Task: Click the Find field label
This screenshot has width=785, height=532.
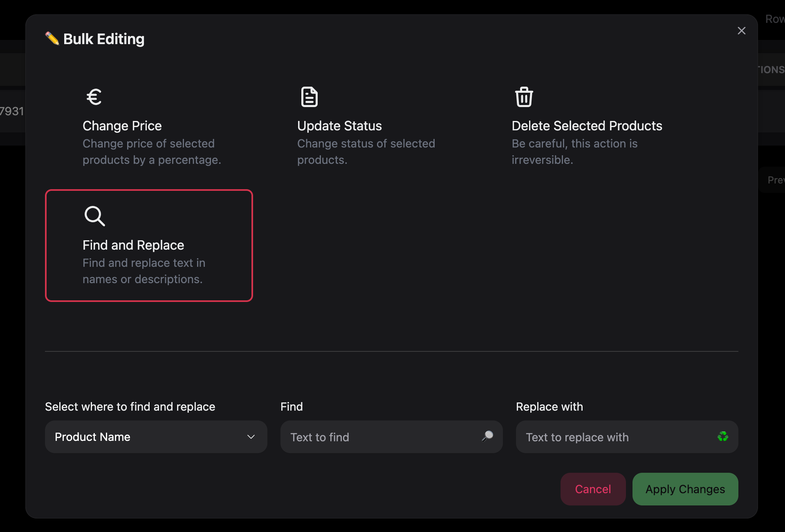Action: (292, 407)
